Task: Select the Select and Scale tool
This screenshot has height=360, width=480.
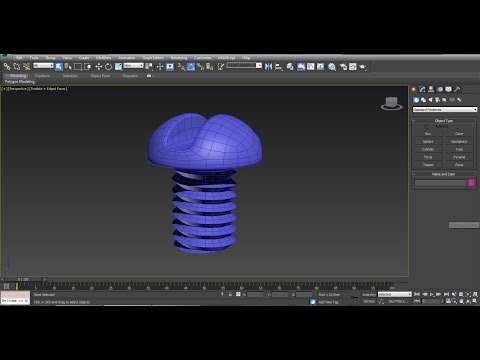Action: pos(118,67)
